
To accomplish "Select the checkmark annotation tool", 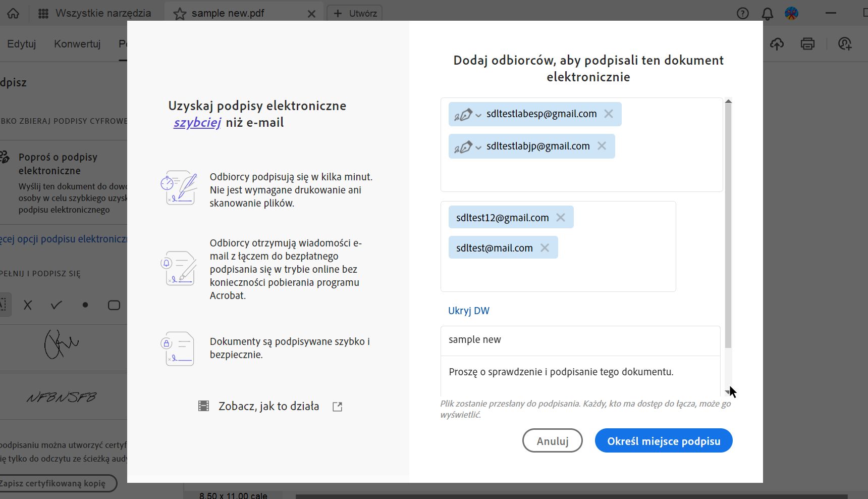I will tap(56, 305).
